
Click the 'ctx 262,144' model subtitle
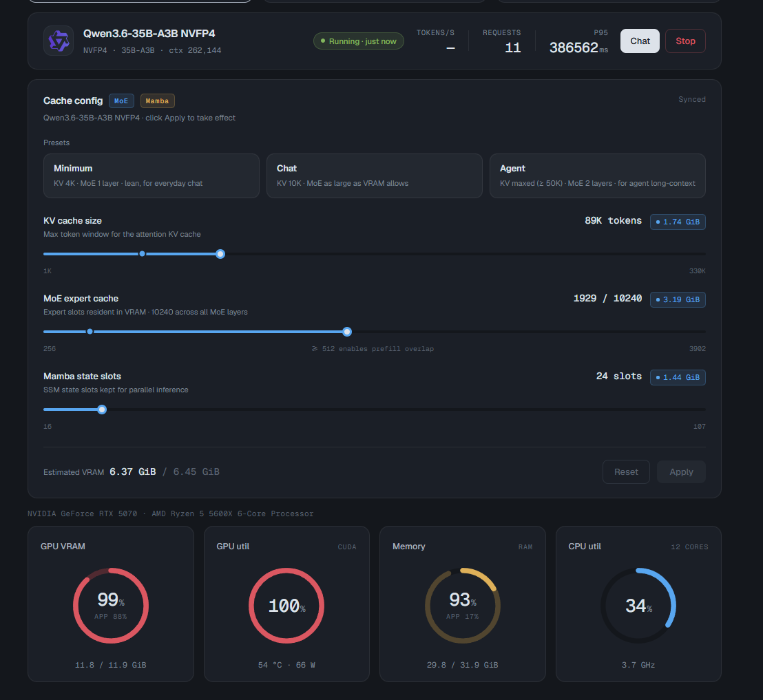click(195, 51)
